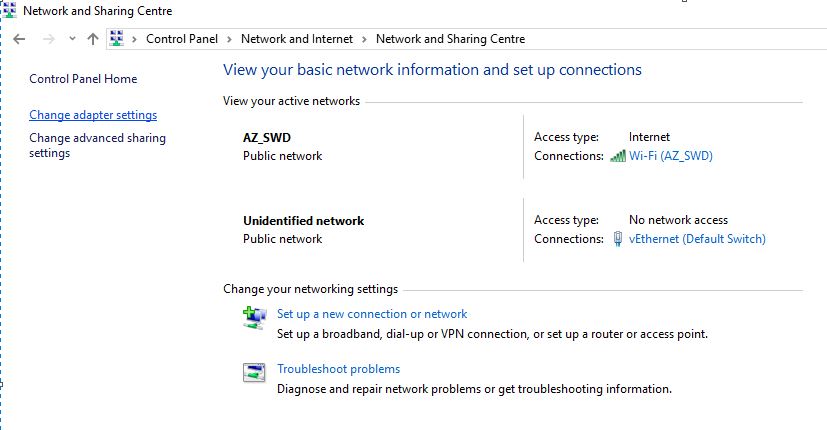Select Control Panel breadcrumb item
Image resolution: width=827 pixels, height=430 pixels.
click(182, 39)
